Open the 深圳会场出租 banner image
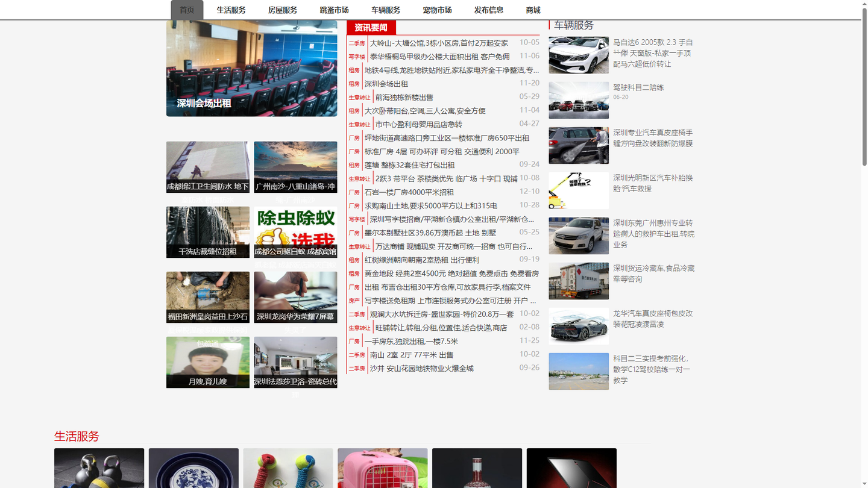Viewport: 868px width, 488px height. [252, 68]
